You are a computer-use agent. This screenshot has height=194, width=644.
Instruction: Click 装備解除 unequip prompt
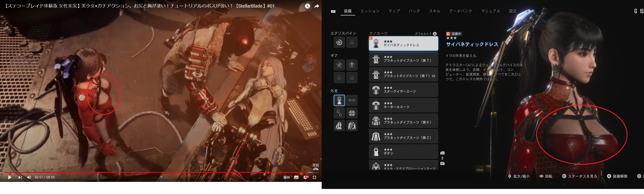tap(617, 176)
